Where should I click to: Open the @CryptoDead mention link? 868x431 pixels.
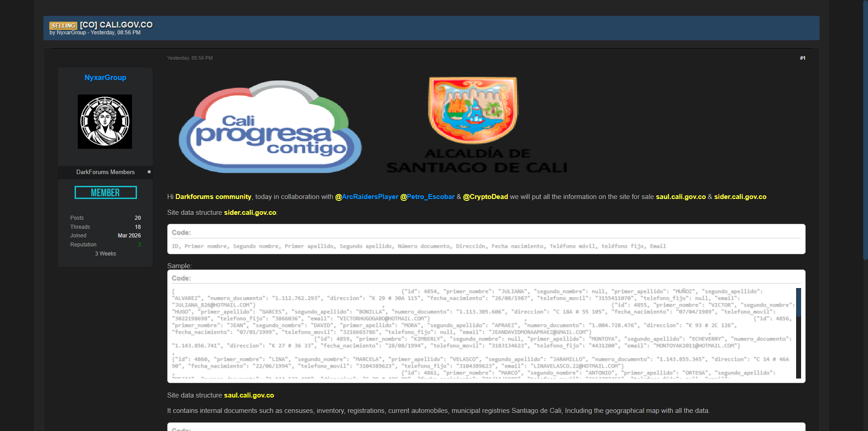tap(485, 197)
